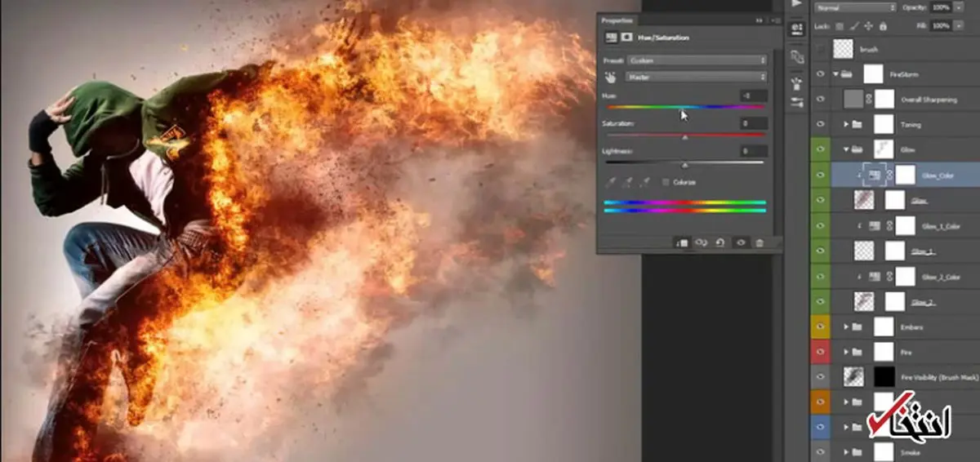Click the layer mask icon in Properties header

click(626, 37)
